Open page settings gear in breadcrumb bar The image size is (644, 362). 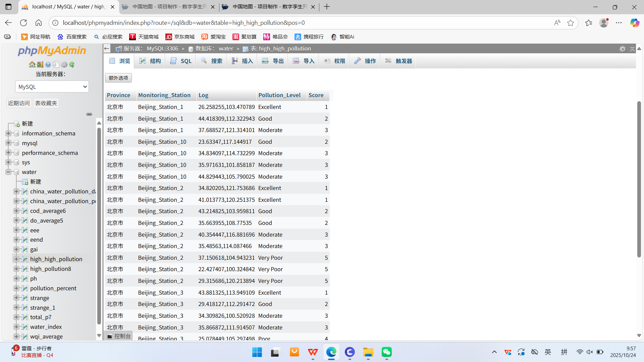[x=623, y=49]
